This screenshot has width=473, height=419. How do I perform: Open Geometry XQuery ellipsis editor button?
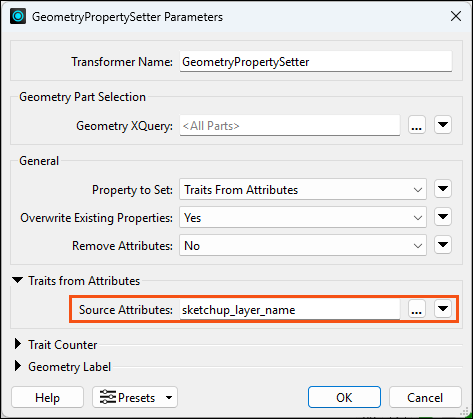coord(417,125)
